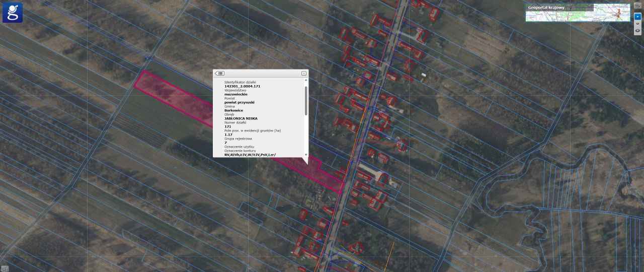644x272 pixels.
Task: Click the small icon in the bottom-left corner
Action: pyautogui.click(x=4, y=268)
